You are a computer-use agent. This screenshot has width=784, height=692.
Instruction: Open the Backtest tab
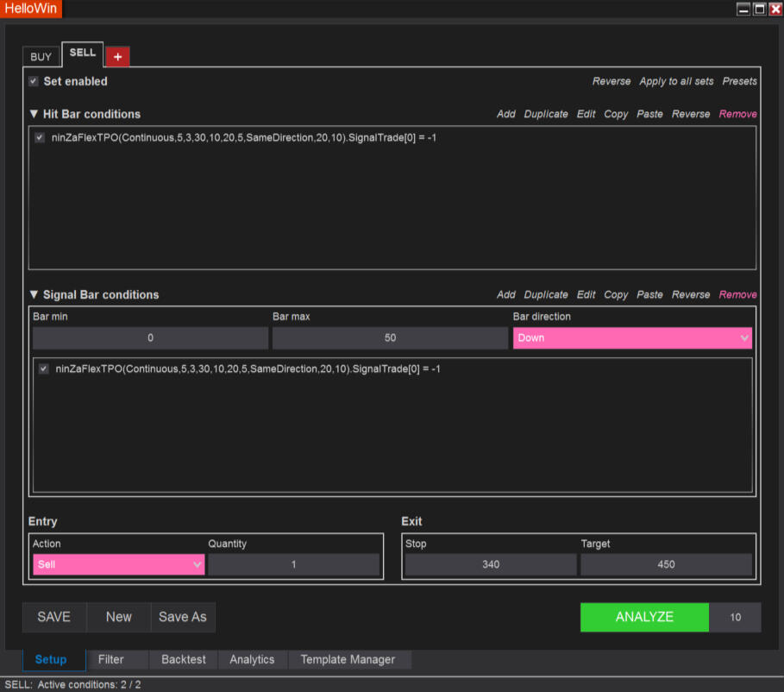184,659
